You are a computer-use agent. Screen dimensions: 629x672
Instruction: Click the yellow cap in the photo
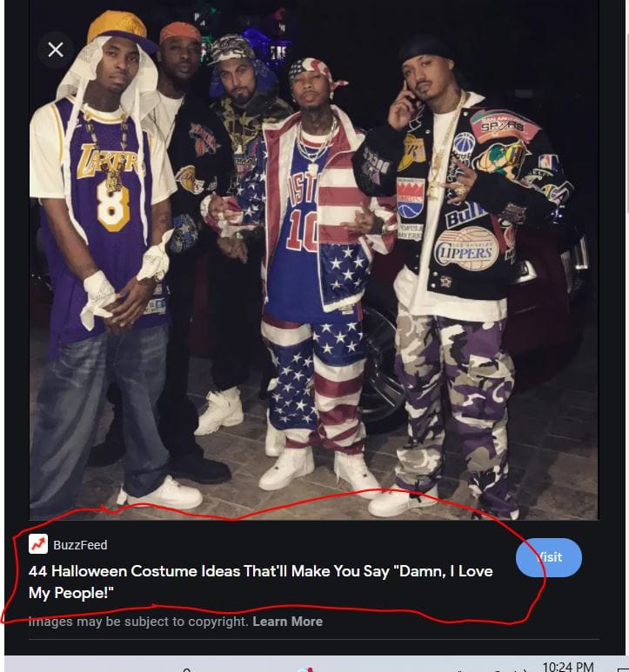(x=117, y=27)
